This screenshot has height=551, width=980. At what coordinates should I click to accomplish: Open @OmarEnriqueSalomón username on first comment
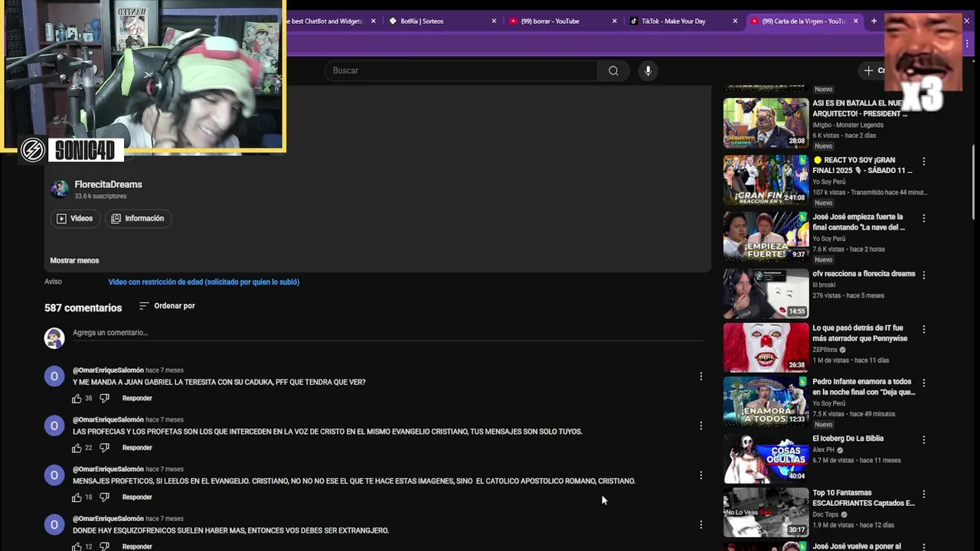(x=108, y=370)
